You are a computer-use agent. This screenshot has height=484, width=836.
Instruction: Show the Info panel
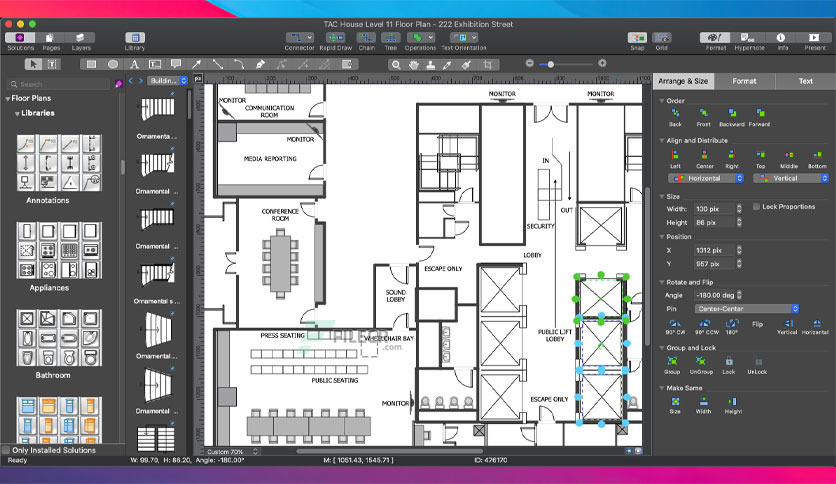[x=781, y=38]
